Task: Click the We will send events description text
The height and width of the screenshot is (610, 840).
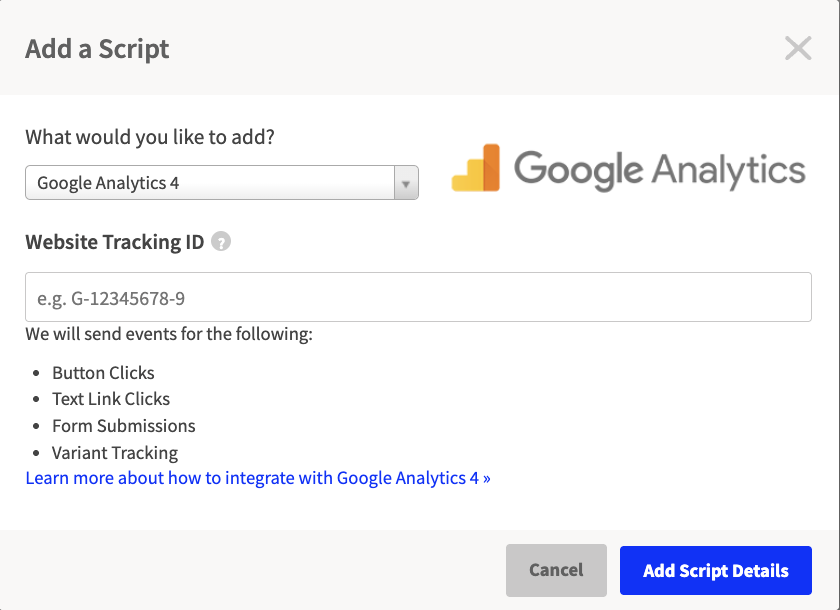Action: (x=169, y=333)
